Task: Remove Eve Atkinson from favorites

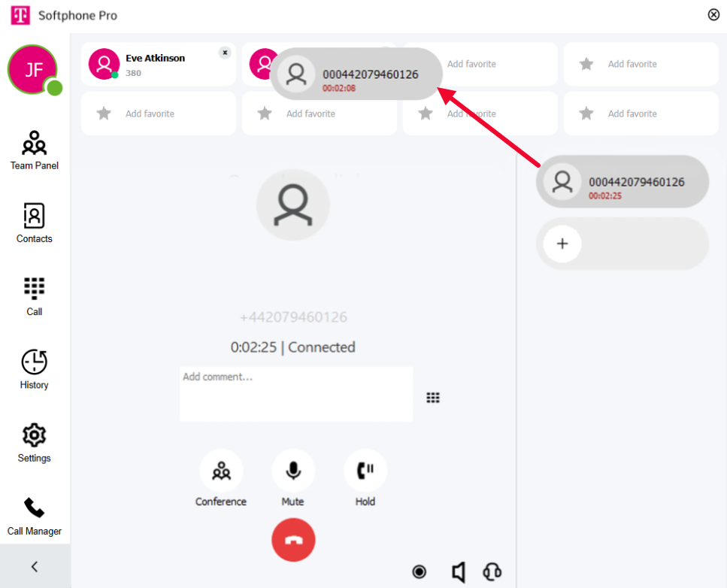Action: pos(225,53)
